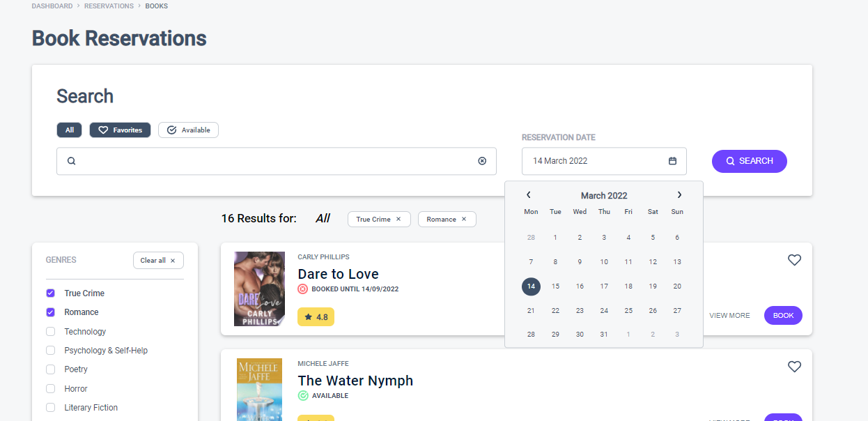868x421 pixels.
Task: Navigate to Dashboard via breadcrumb
Action: tap(52, 6)
